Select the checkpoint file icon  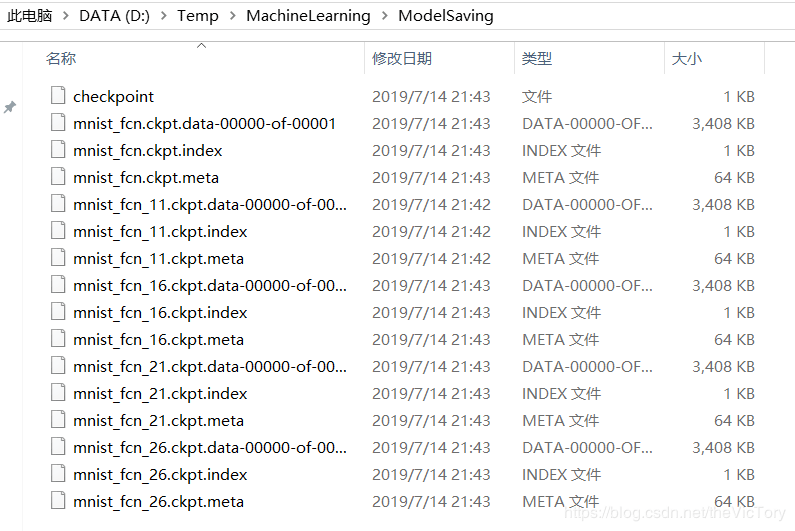tap(58, 95)
